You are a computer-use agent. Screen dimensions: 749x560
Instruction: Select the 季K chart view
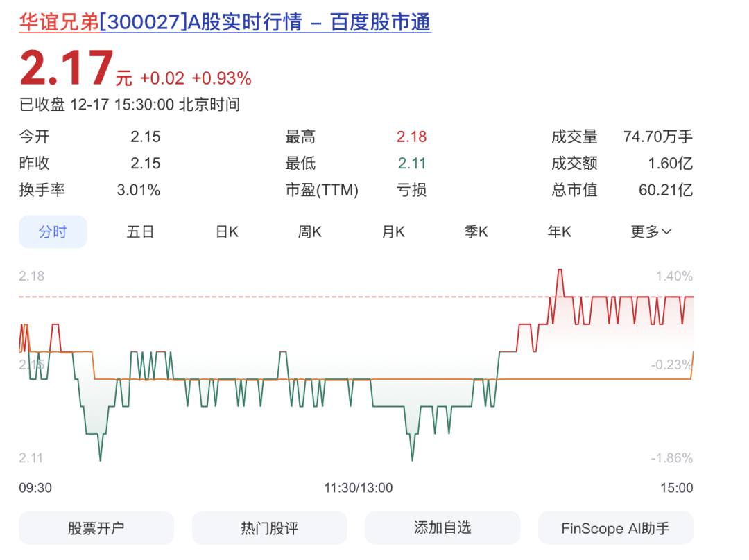pyautogui.click(x=476, y=232)
